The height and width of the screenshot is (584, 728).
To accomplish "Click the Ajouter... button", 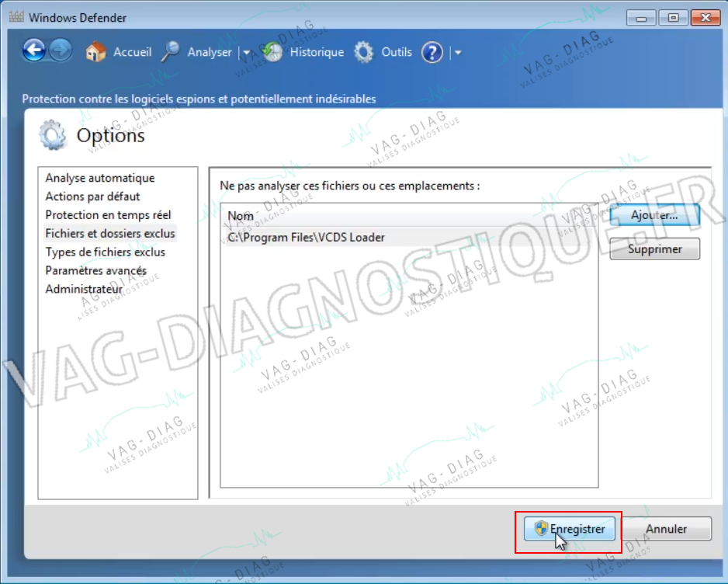I will tap(654, 215).
